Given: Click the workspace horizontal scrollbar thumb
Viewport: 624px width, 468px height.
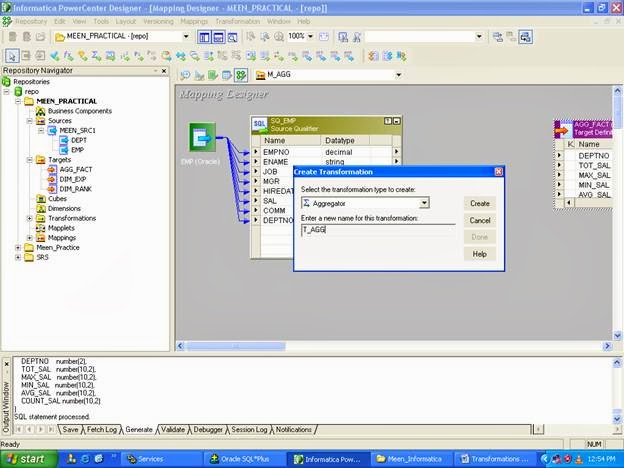Looking at the screenshot, I should tap(236, 346).
